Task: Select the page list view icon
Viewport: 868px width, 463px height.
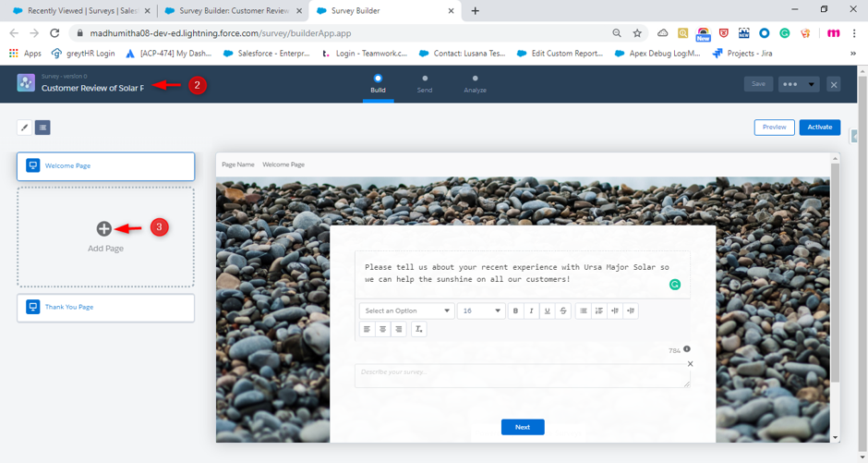Action: pos(42,128)
